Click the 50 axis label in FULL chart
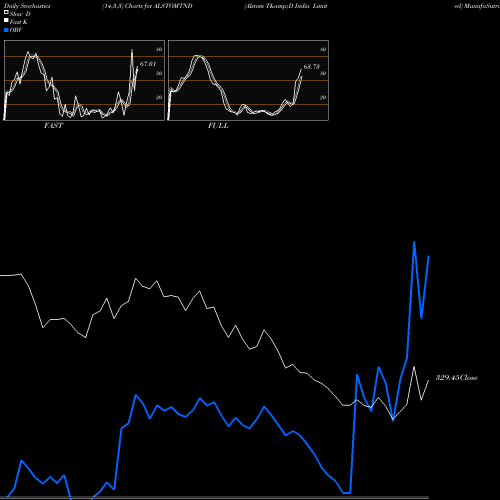 (x=323, y=73)
